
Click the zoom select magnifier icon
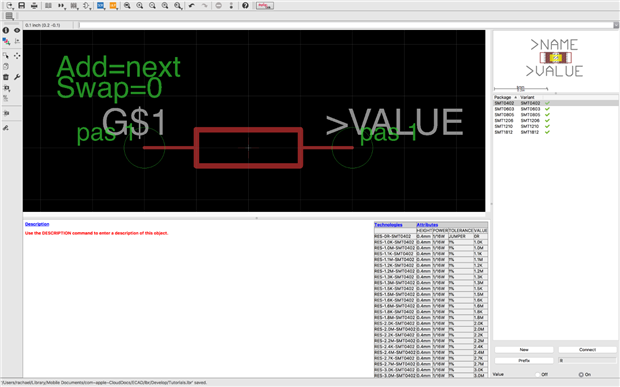(178, 6)
